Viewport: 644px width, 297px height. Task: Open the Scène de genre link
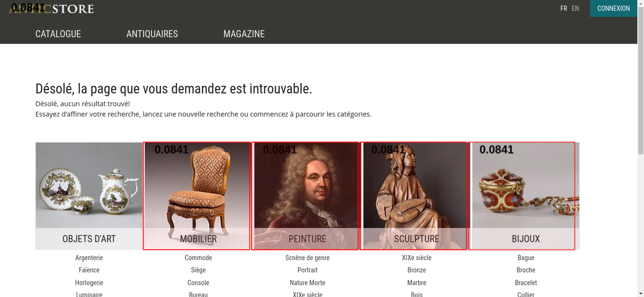(307, 258)
